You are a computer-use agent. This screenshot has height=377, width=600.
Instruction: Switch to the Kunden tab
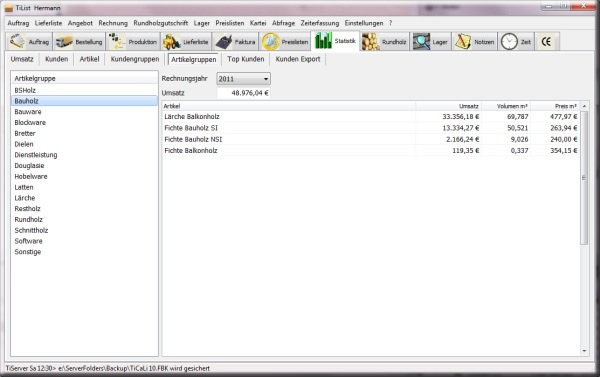57,59
